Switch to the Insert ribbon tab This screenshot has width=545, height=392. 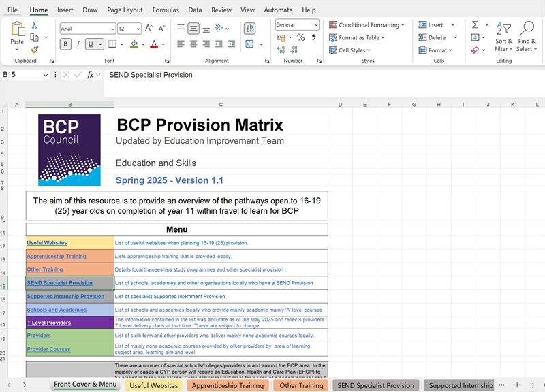pos(65,10)
